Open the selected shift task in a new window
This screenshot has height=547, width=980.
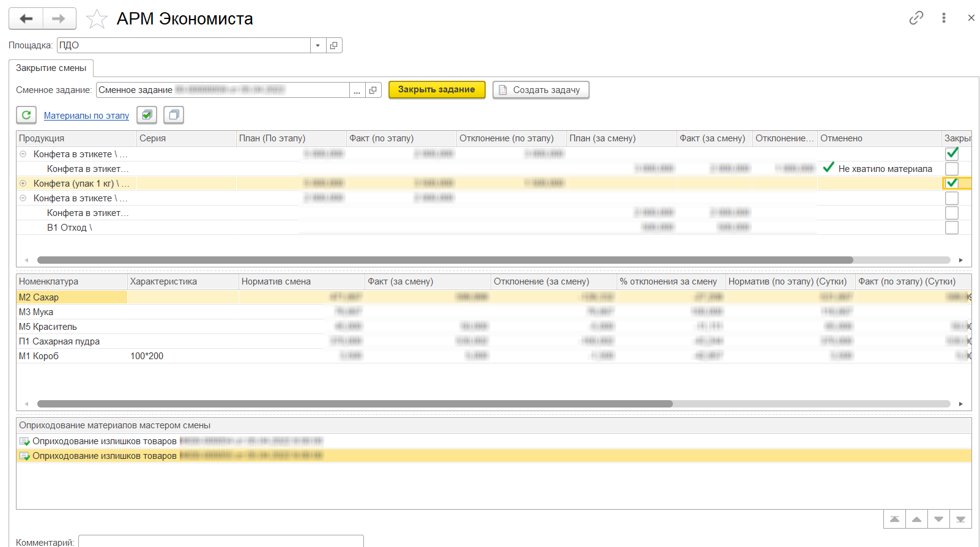pos(373,90)
